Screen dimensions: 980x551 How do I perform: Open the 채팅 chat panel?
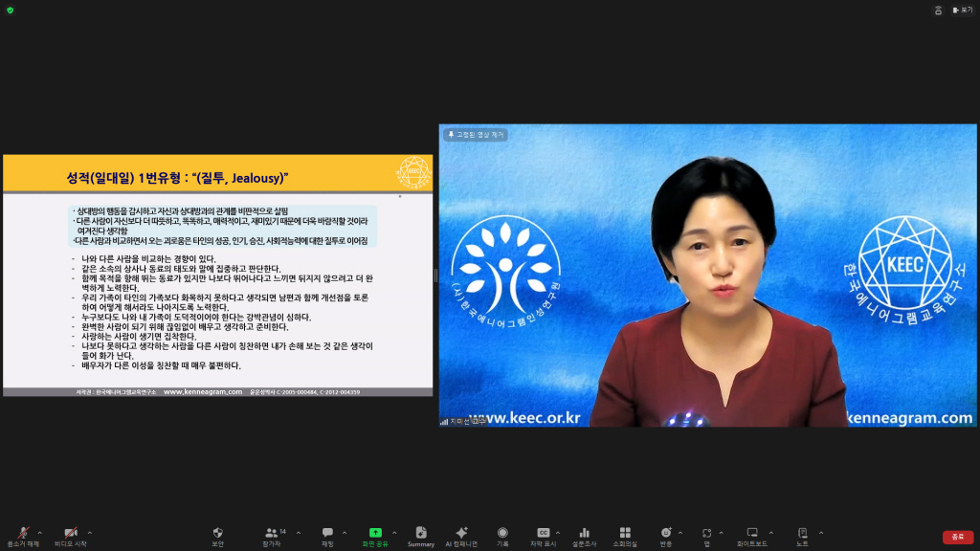click(x=327, y=537)
